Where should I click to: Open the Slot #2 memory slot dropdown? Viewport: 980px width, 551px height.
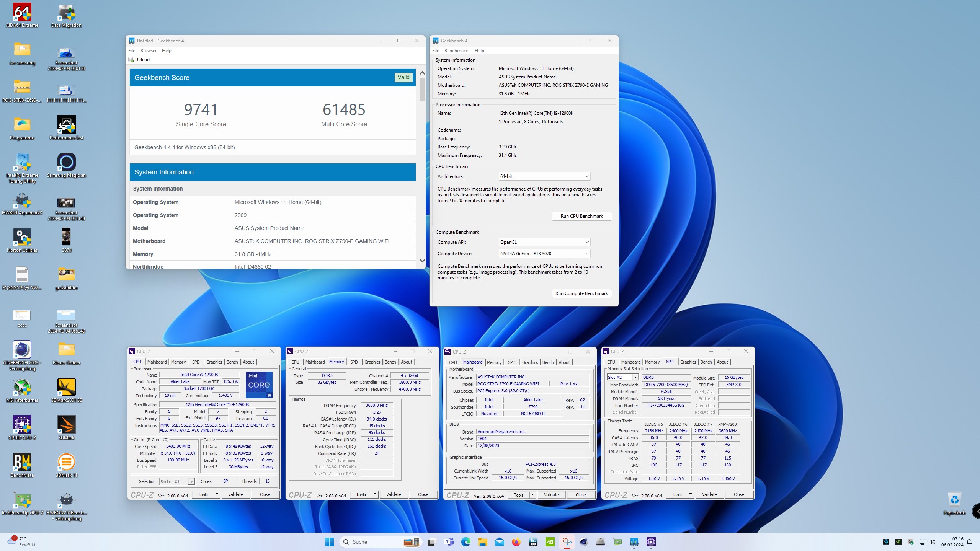click(622, 377)
